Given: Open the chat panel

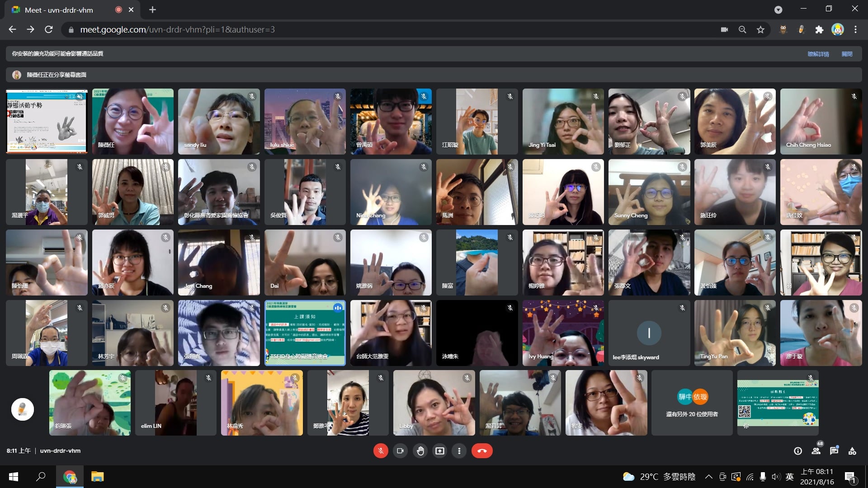Looking at the screenshot, I should tap(834, 451).
